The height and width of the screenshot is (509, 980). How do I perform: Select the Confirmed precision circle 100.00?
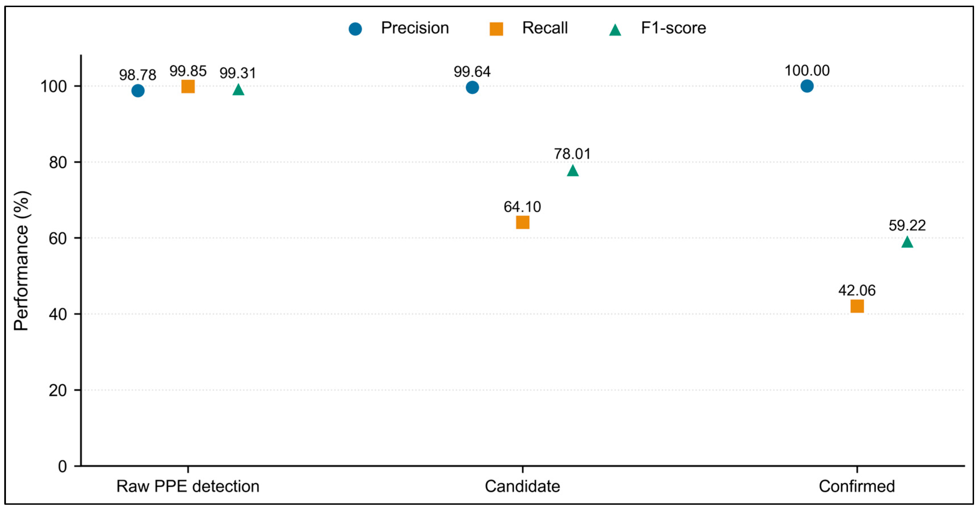[807, 86]
